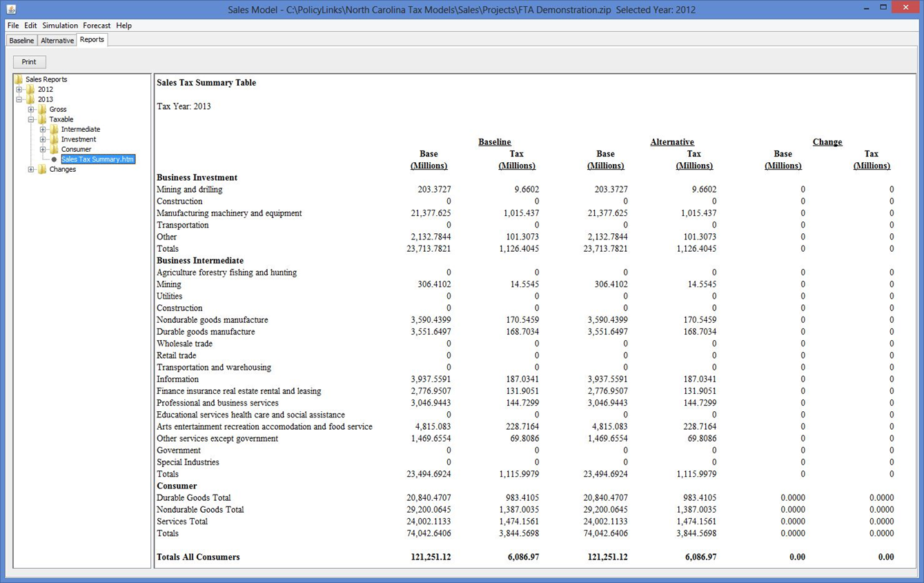Open the File menu

click(13, 26)
